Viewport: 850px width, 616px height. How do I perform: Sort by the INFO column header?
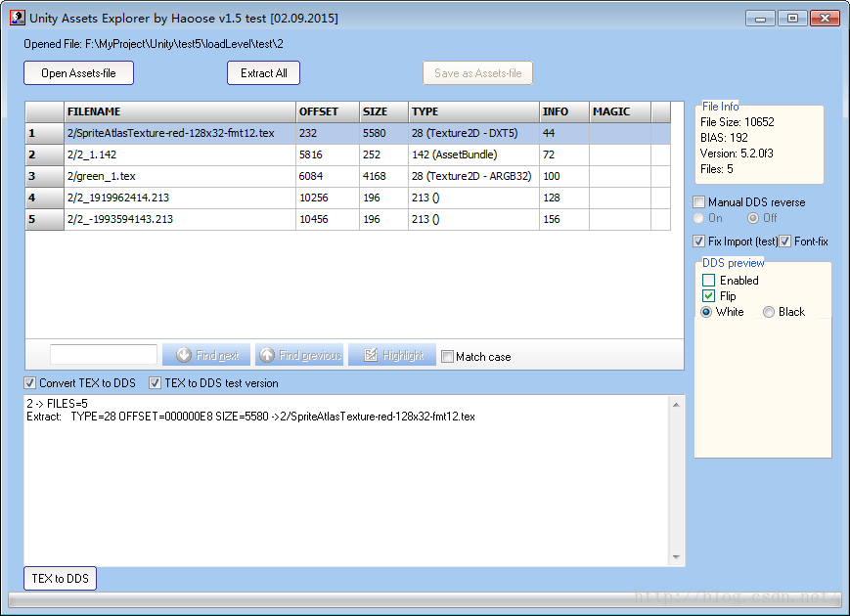(x=564, y=111)
